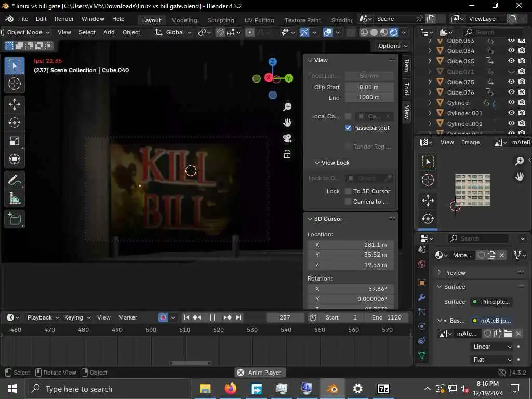Image resolution: width=532 pixels, height=399 pixels.
Task: Switch to Modeling workspace tab
Action: [184, 20]
